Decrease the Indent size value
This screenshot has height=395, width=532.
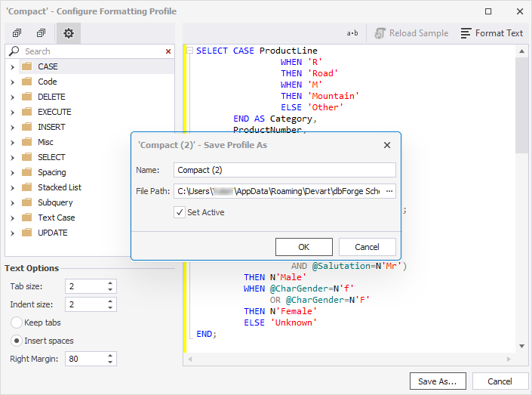click(110, 307)
